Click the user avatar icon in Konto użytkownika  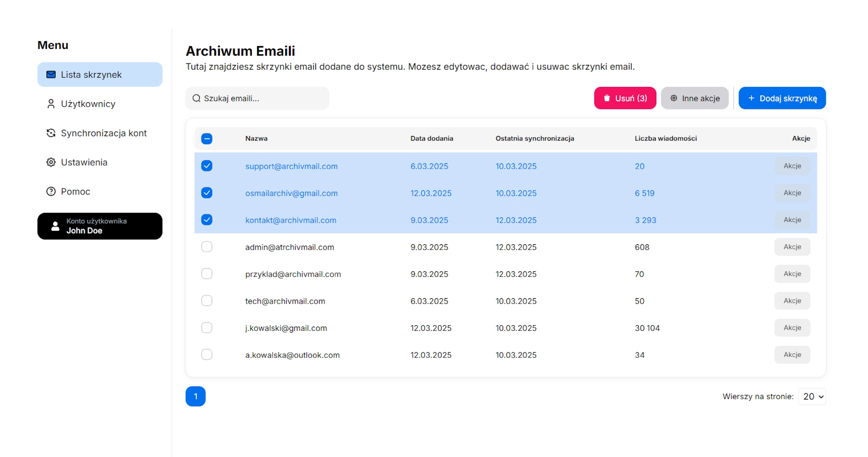[55, 226]
